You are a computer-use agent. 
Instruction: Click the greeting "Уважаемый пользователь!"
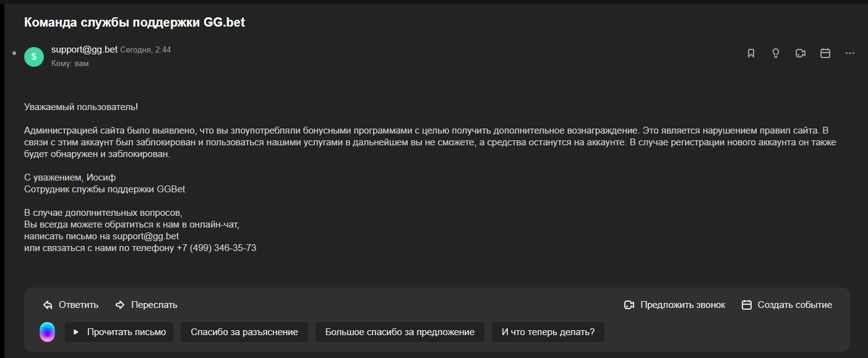point(81,107)
